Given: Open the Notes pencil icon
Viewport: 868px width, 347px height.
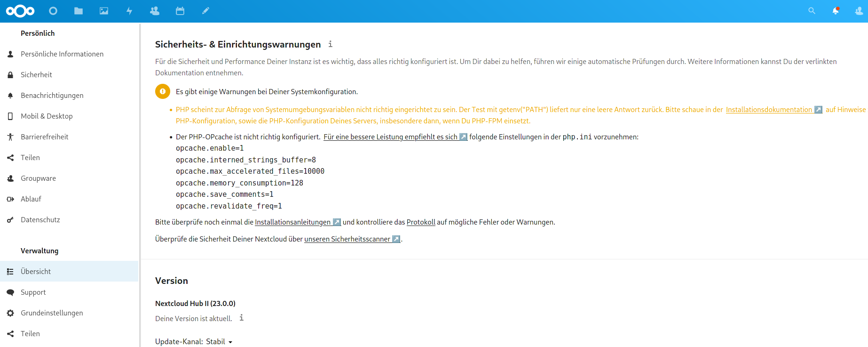Looking at the screenshot, I should (x=205, y=11).
